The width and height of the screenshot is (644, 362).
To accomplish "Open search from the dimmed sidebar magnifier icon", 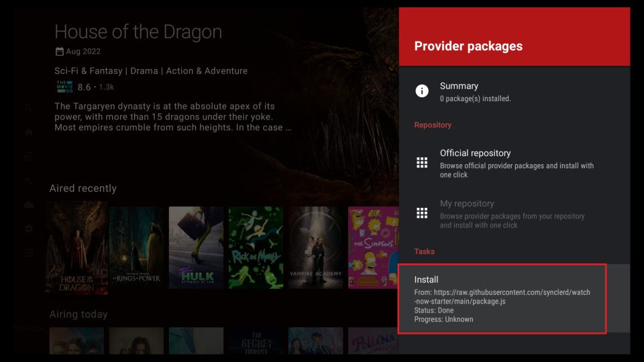I will pyautogui.click(x=28, y=109).
